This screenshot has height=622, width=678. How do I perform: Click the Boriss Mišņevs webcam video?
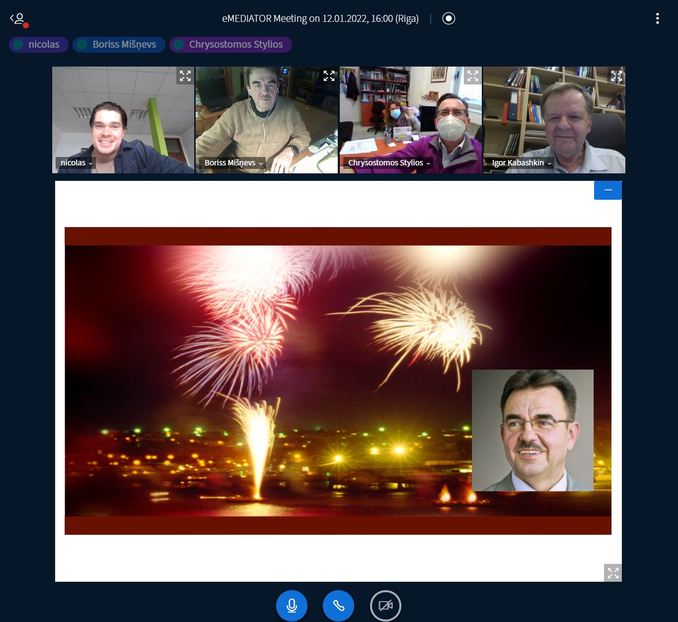click(x=267, y=120)
